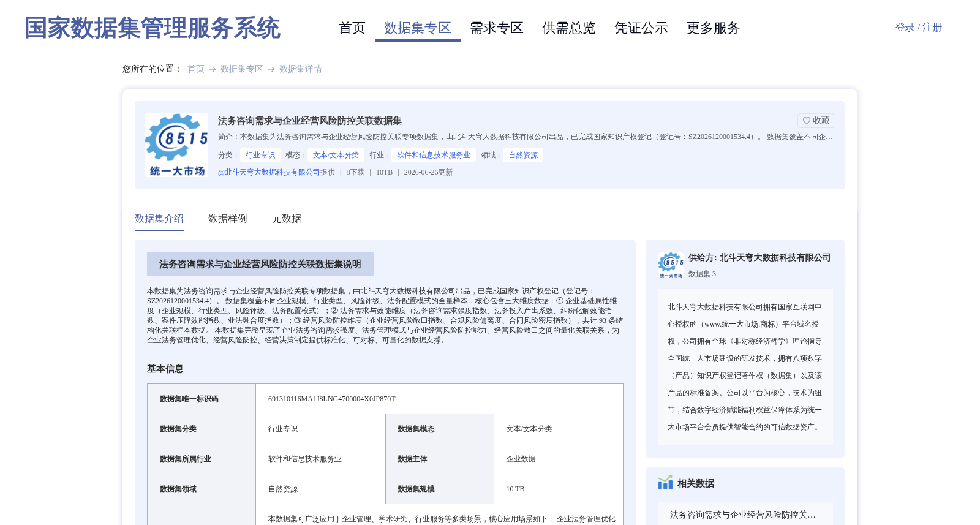The width and height of the screenshot is (980, 525).
Task: Click the 数据集规模 table label
Action: [416, 489]
